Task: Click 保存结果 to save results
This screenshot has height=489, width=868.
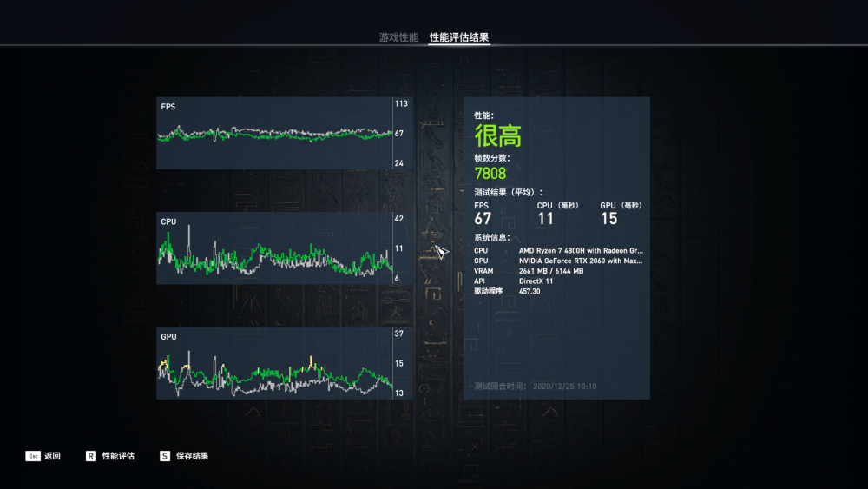Action: click(x=192, y=456)
